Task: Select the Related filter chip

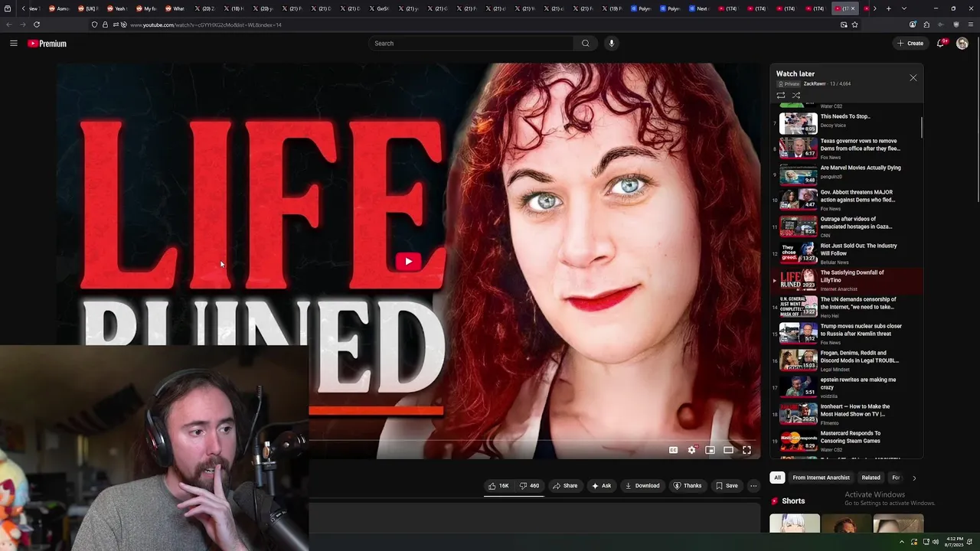Action: (871, 478)
